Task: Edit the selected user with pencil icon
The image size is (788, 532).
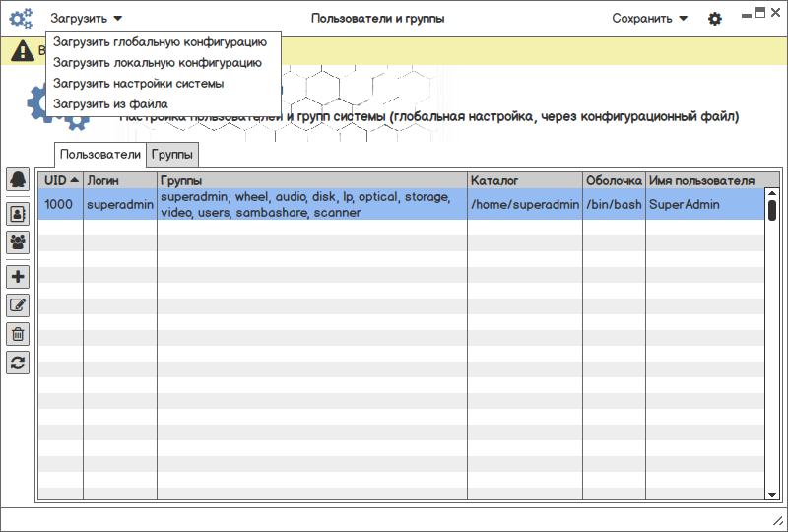Action: (18, 305)
